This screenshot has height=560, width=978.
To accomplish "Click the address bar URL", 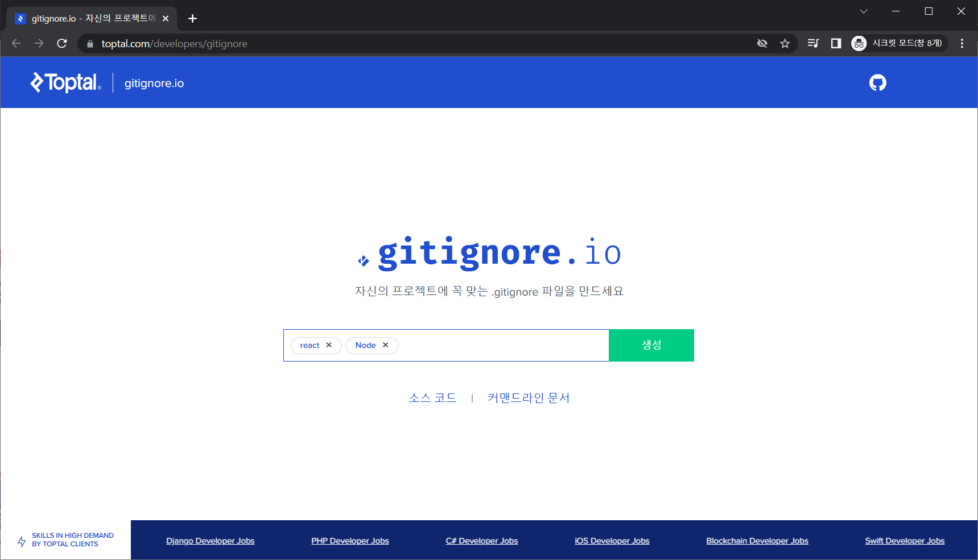I will (175, 44).
